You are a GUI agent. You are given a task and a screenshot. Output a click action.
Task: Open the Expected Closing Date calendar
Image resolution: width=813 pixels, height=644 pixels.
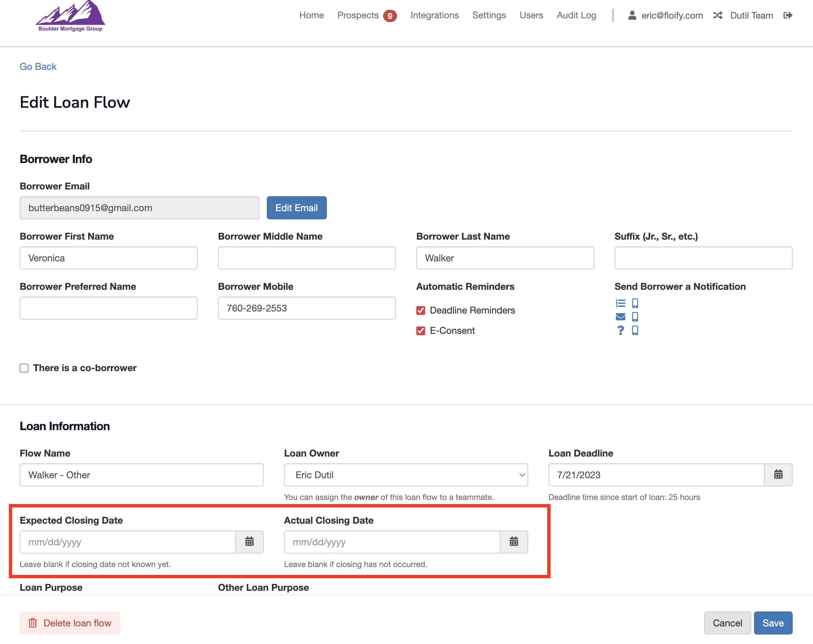[249, 542]
